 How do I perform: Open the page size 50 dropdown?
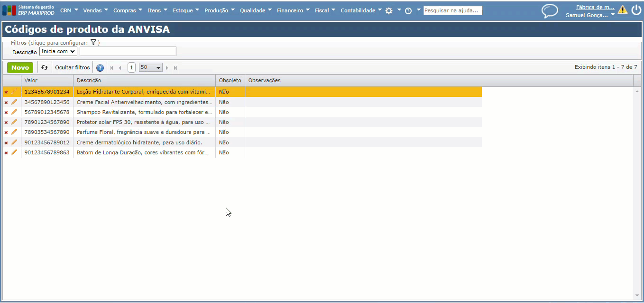point(151,67)
